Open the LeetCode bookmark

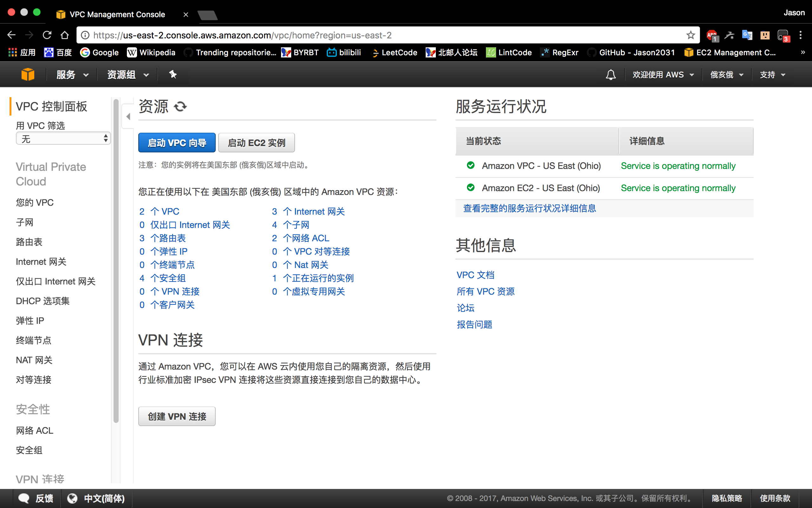point(394,52)
